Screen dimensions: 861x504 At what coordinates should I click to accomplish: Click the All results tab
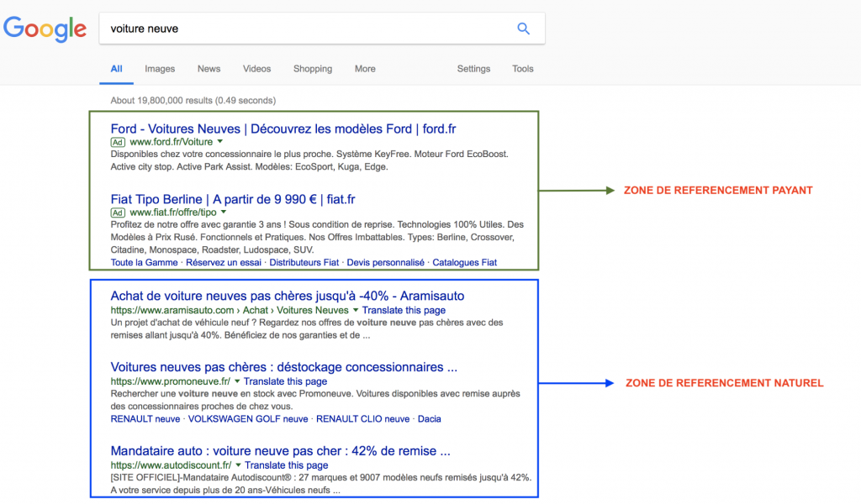pos(116,69)
